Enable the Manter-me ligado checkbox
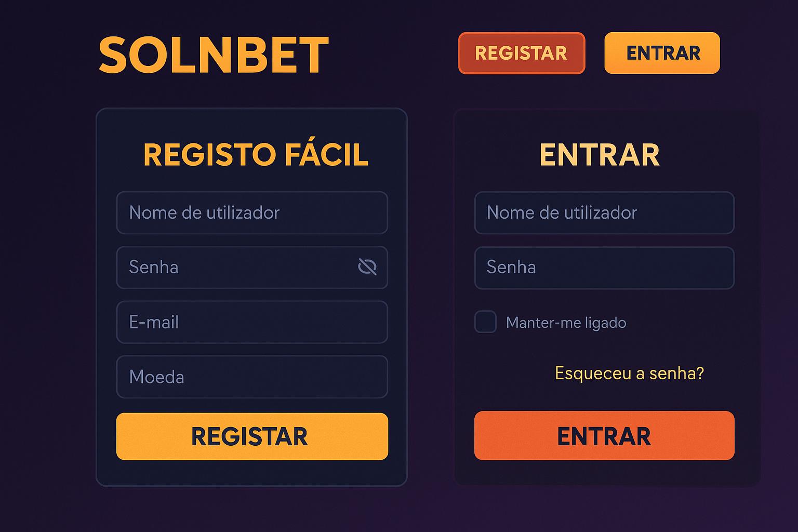Viewport: 798px width, 532px height. (x=485, y=322)
